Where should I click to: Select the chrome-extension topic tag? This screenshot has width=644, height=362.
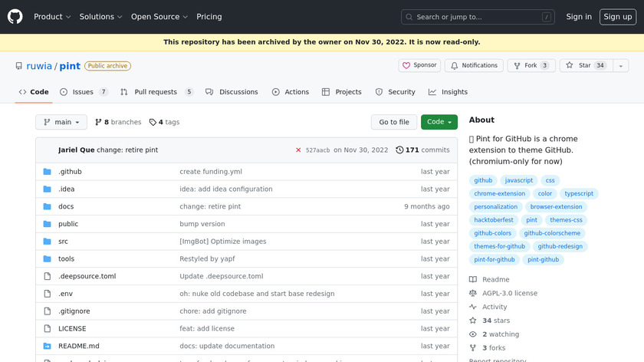point(500,194)
